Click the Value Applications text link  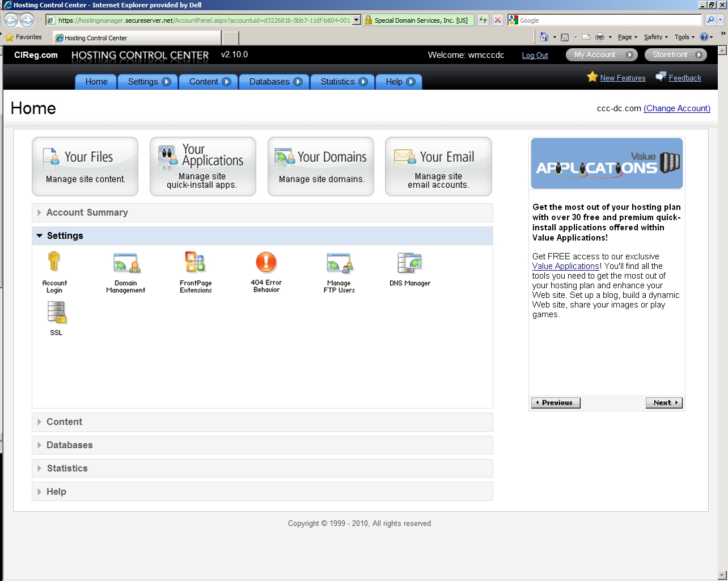click(x=566, y=266)
